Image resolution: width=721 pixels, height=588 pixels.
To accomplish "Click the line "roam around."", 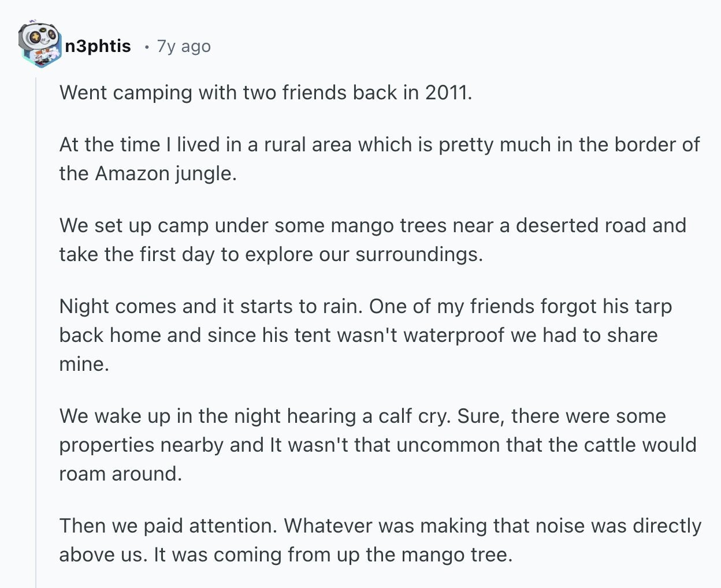I will [x=121, y=474].
